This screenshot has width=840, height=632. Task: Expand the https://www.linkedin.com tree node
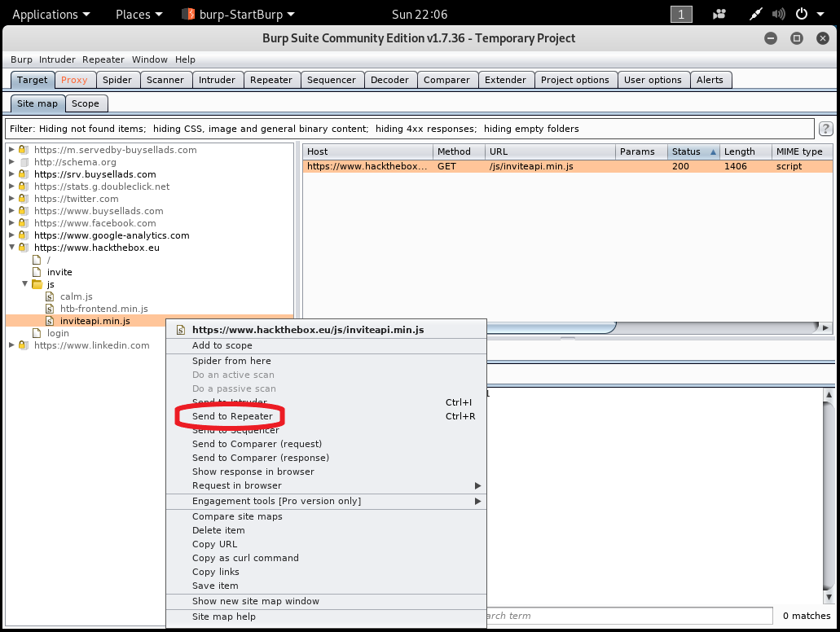pos(11,345)
